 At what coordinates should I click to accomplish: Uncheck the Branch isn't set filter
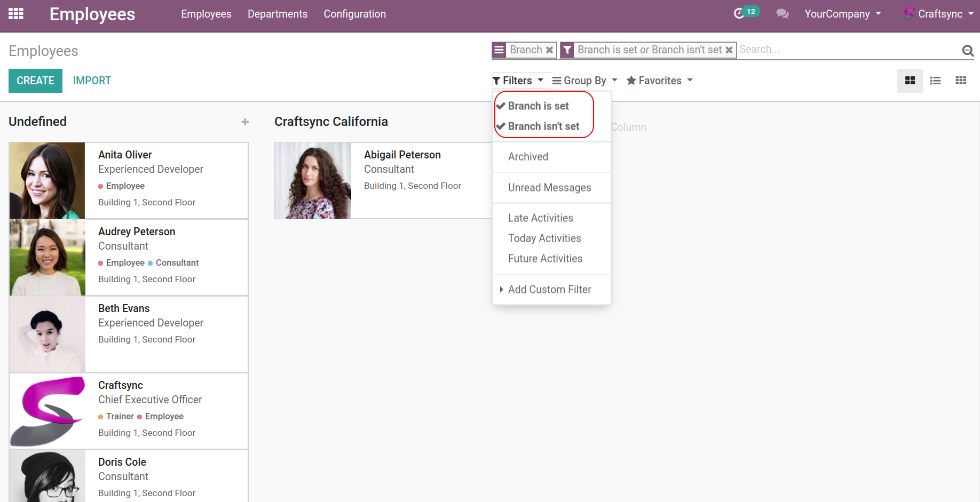pyautogui.click(x=543, y=126)
